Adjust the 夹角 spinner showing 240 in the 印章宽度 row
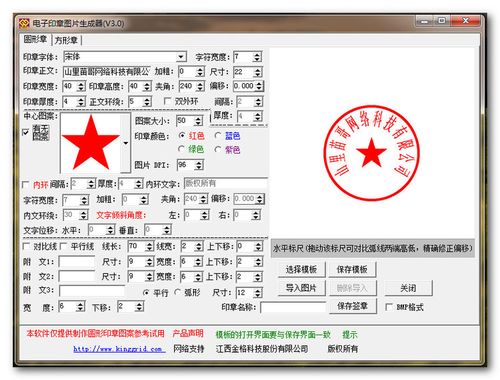The width and height of the screenshot is (500, 380). point(200,86)
